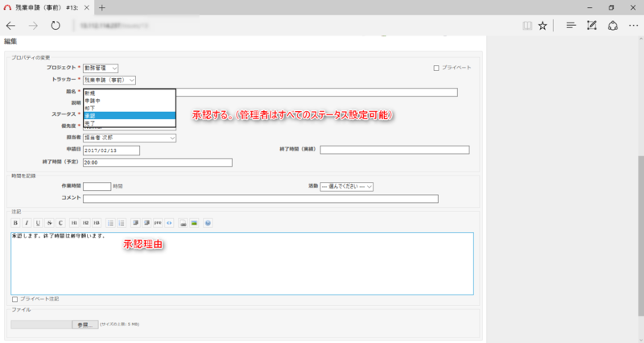Apply underline formatting in notes toolbar
The width and height of the screenshot is (644, 343).
point(38,223)
